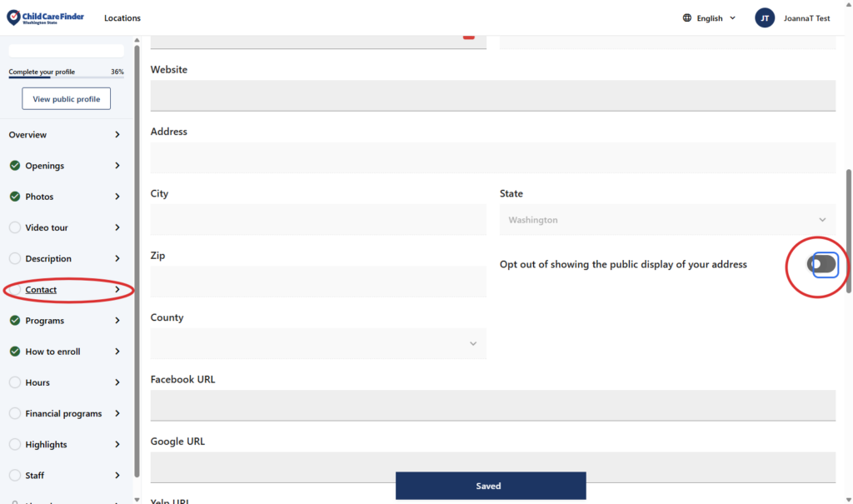Screen dimensions: 853x504
Task: Click the View public profile button
Action: [x=66, y=99]
